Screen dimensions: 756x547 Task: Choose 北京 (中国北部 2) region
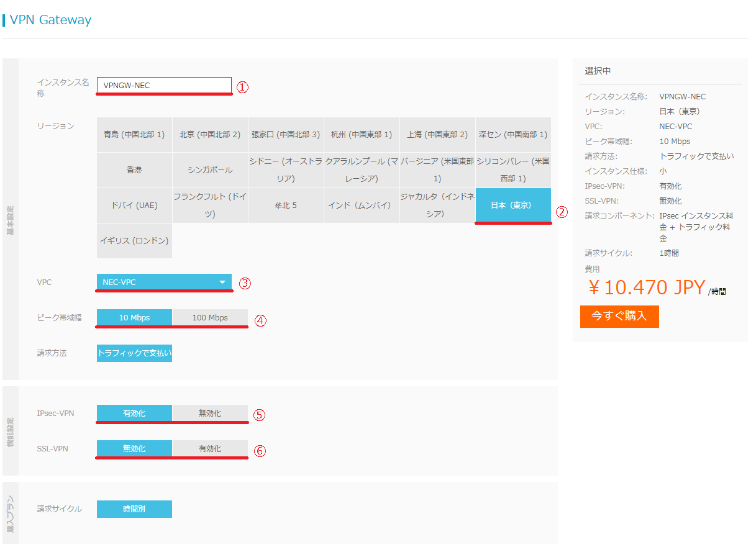pyautogui.click(x=210, y=135)
